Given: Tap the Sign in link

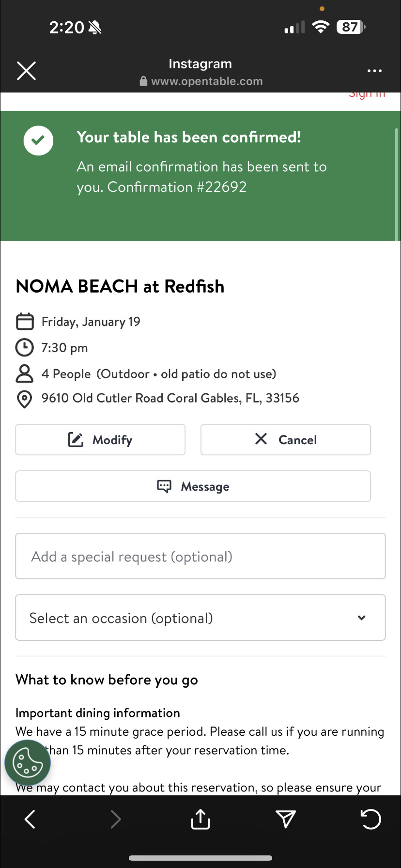Looking at the screenshot, I should coord(367,94).
